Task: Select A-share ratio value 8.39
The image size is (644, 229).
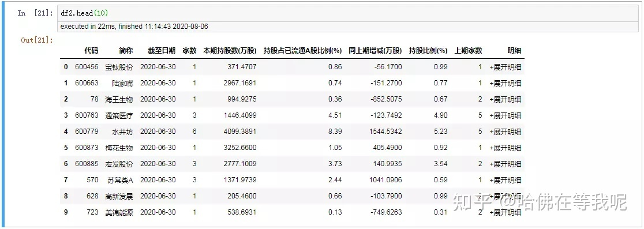Action: click(335, 132)
